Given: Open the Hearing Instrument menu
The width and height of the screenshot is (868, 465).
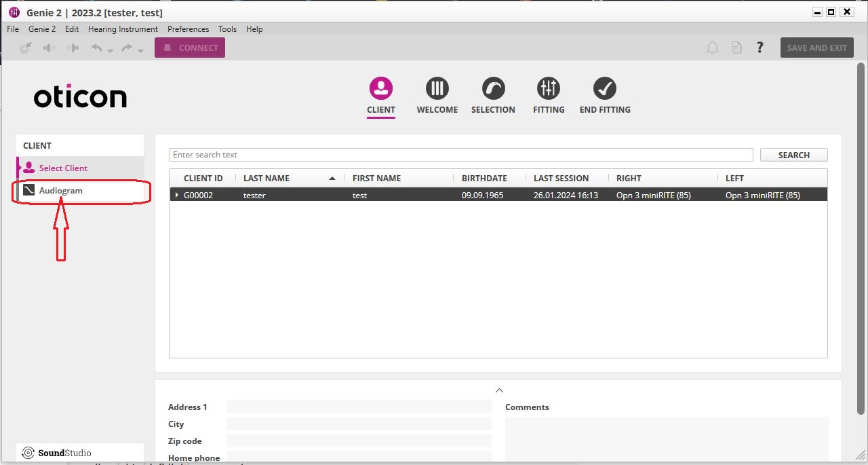Looking at the screenshot, I should click(123, 29).
